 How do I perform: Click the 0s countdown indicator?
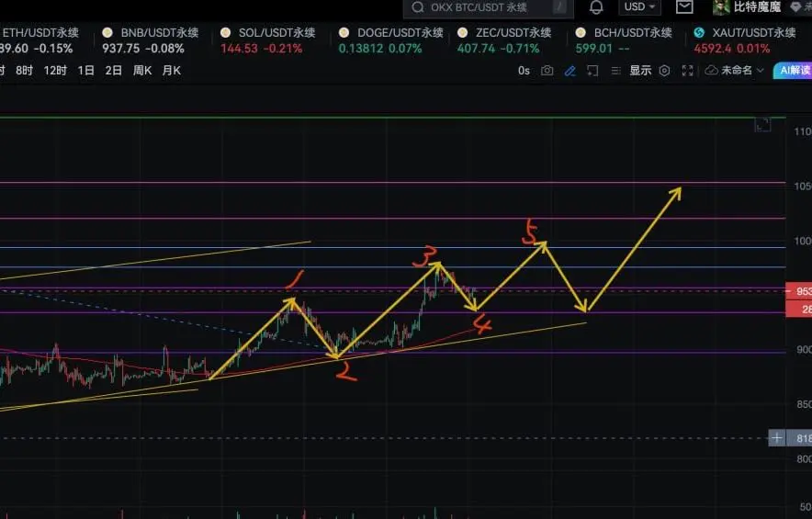coord(524,71)
